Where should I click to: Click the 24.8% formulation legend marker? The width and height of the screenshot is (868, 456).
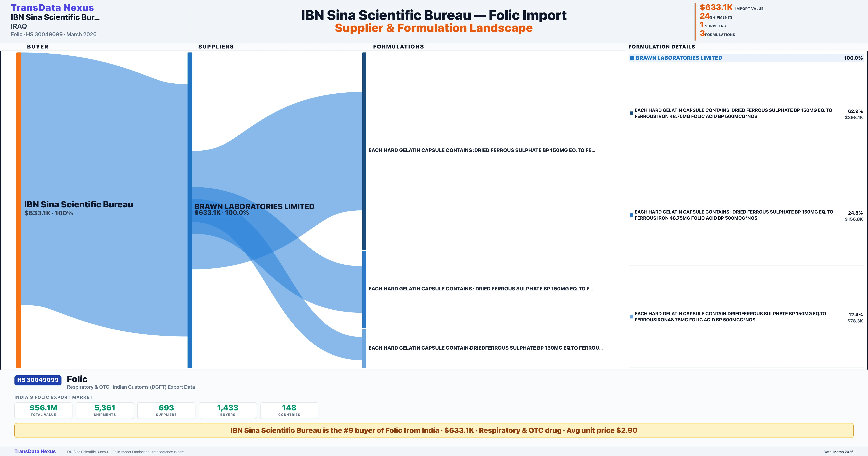click(x=631, y=215)
